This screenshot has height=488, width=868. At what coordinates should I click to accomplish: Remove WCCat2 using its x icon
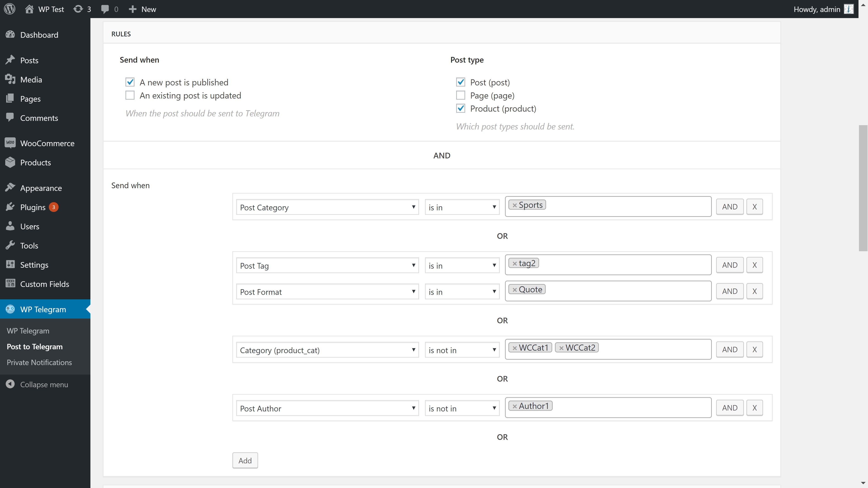[561, 348]
